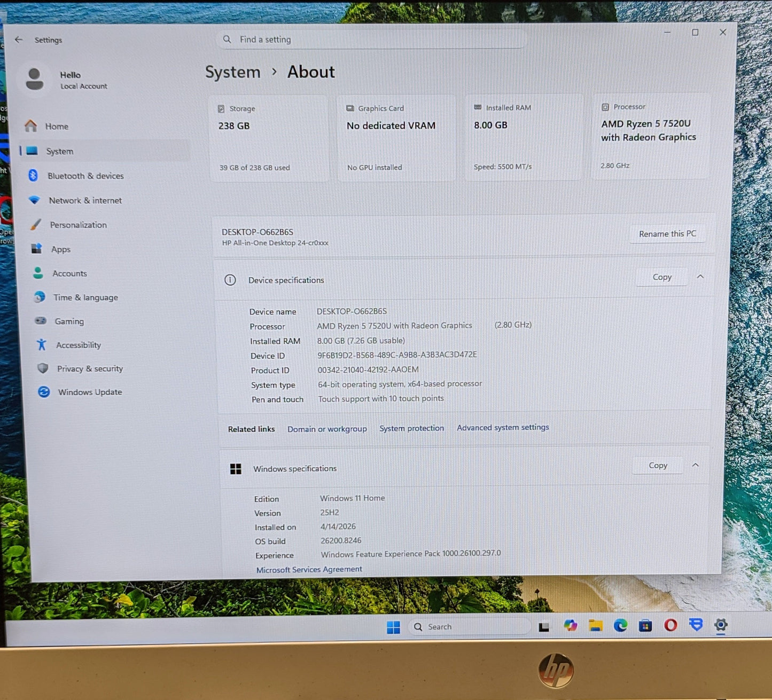772x700 pixels.
Task: Copy the Device specifications
Action: point(662,277)
